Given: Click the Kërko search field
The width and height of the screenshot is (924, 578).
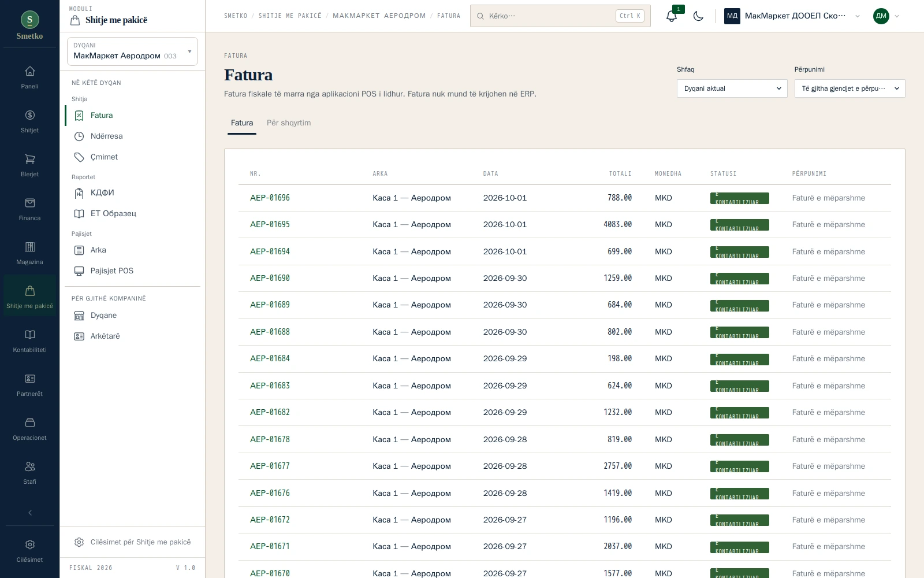Looking at the screenshot, I should (x=560, y=16).
